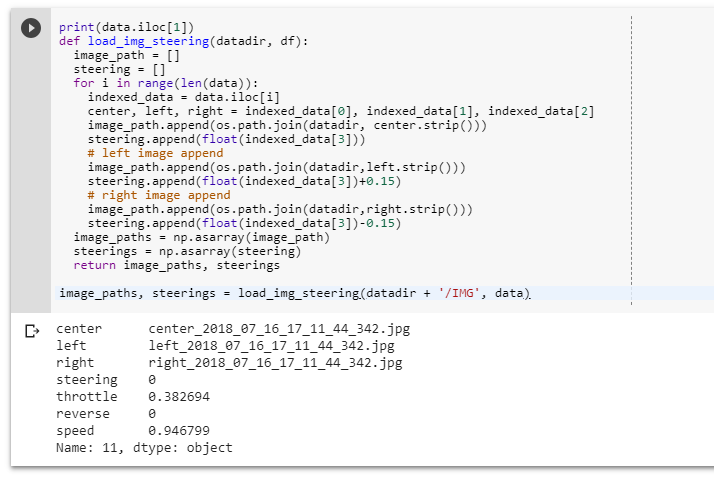Click the 'for i in range(len(data)):' line

[166, 83]
